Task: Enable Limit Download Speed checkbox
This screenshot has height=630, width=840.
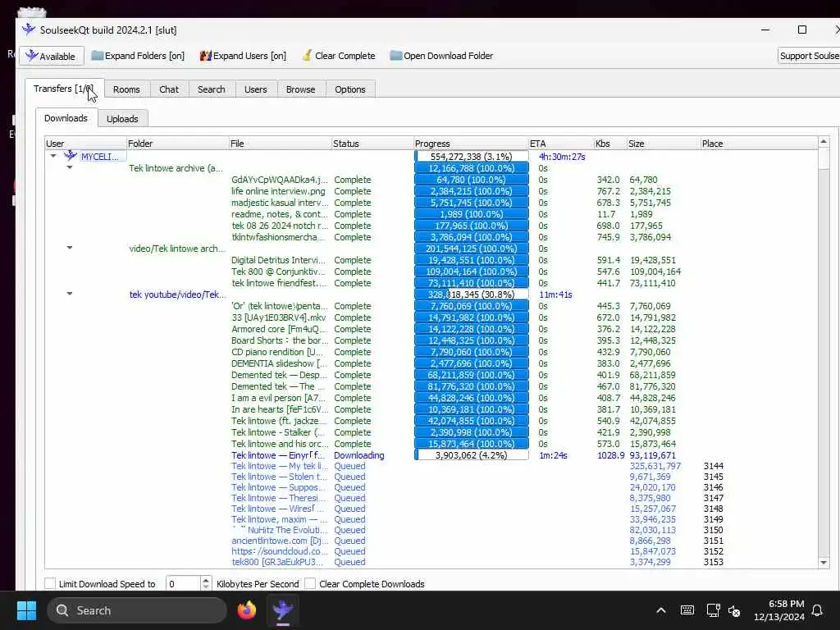Action: pyautogui.click(x=50, y=583)
